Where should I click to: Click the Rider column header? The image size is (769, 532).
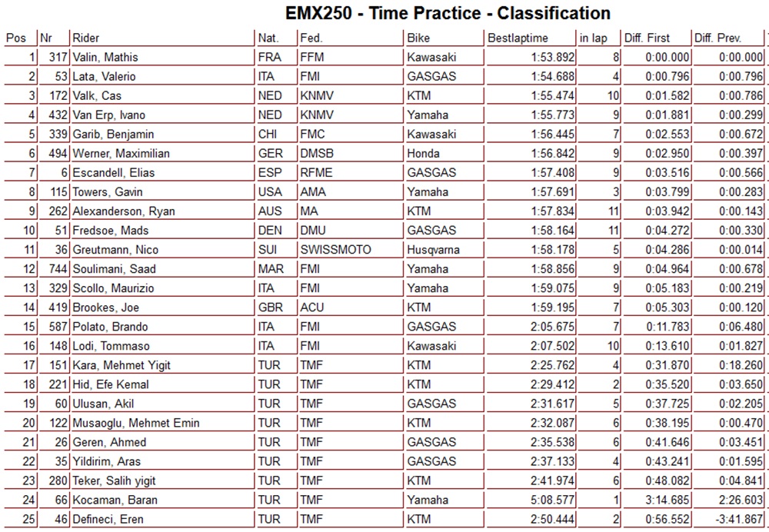pos(85,38)
